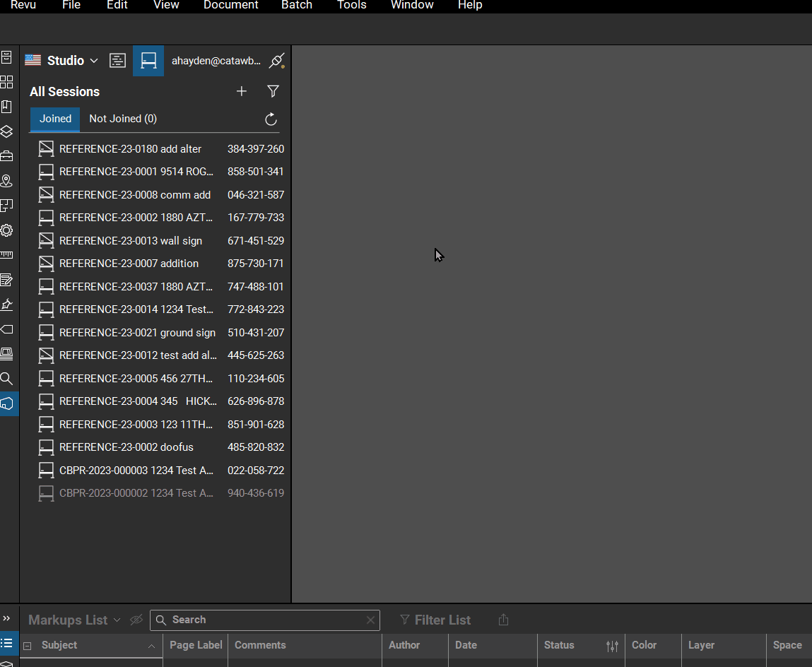Open session REFERENCE-23-0021 ground sign

[x=137, y=332]
